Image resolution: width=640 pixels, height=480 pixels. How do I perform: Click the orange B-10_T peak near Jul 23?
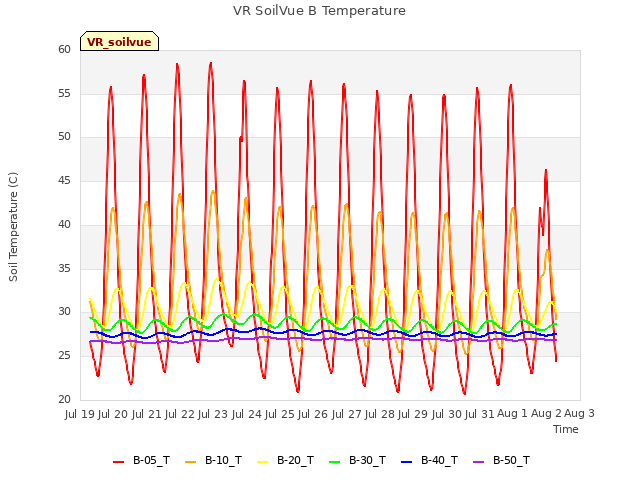213,191
